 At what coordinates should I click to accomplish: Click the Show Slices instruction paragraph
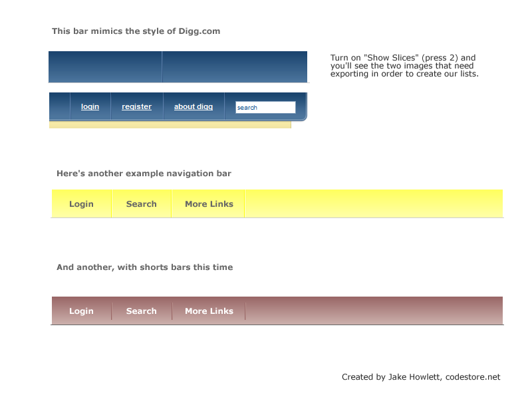point(404,66)
